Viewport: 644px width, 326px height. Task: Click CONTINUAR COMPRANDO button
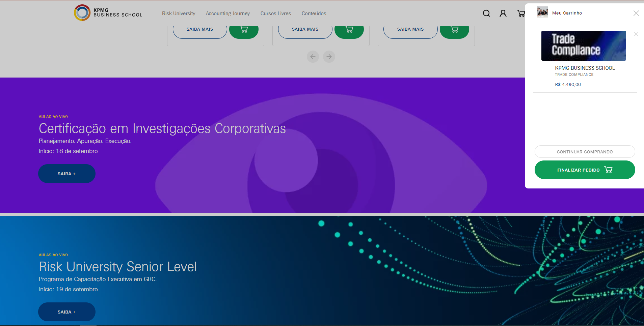click(585, 152)
